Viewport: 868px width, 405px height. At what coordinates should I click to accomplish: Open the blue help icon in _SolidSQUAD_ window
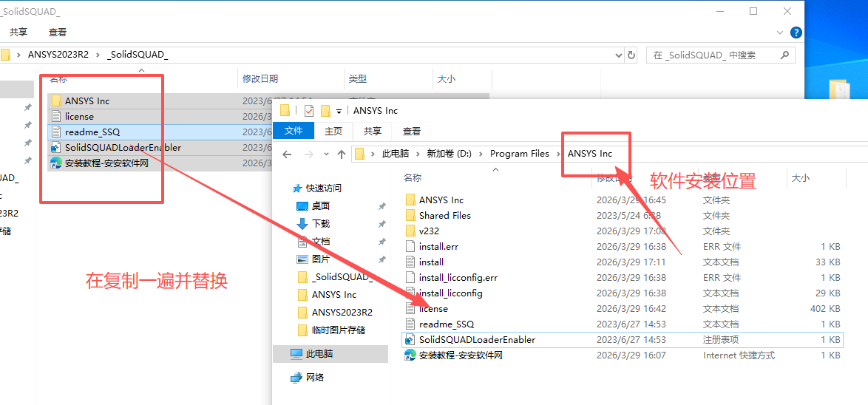pyautogui.click(x=796, y=32)
